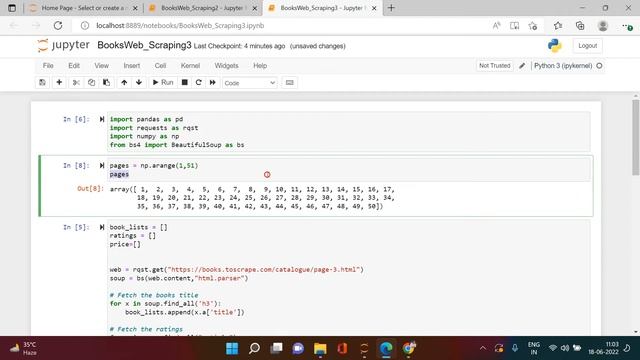Image resolution: width=640 pixels, height=360 pixels.
Task: Click inside the import pandas code cell
Action: point(349,132)
